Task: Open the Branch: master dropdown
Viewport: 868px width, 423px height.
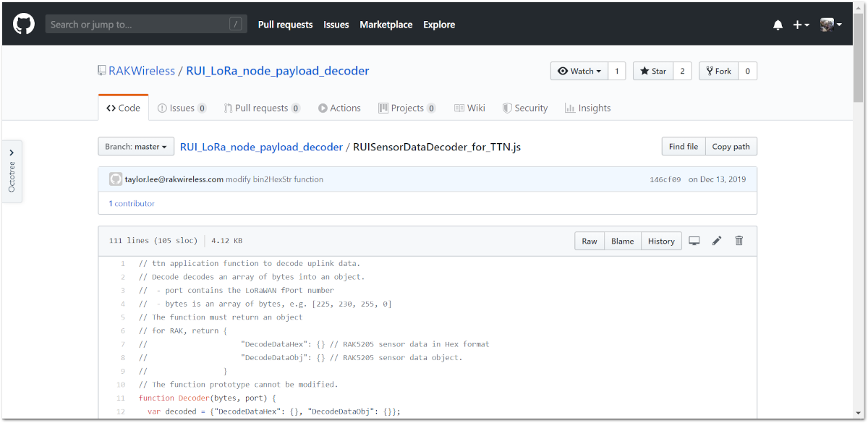Action: [x=136, y=147]
